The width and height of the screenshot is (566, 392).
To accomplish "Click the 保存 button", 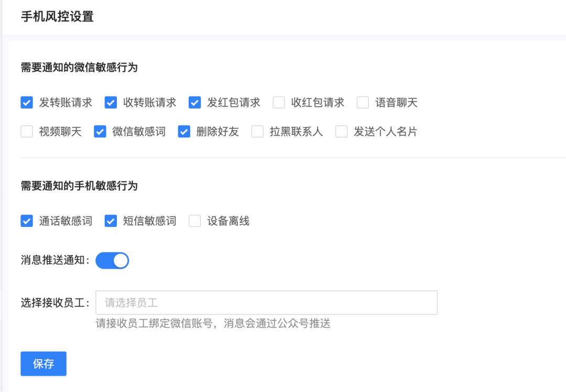I will tap(43, 364).
